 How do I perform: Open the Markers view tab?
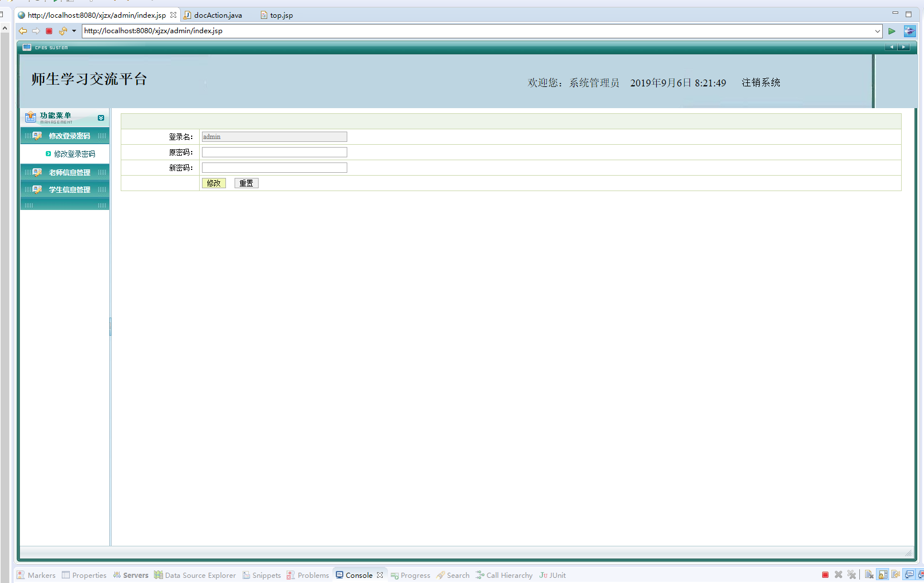coord(37,575)
